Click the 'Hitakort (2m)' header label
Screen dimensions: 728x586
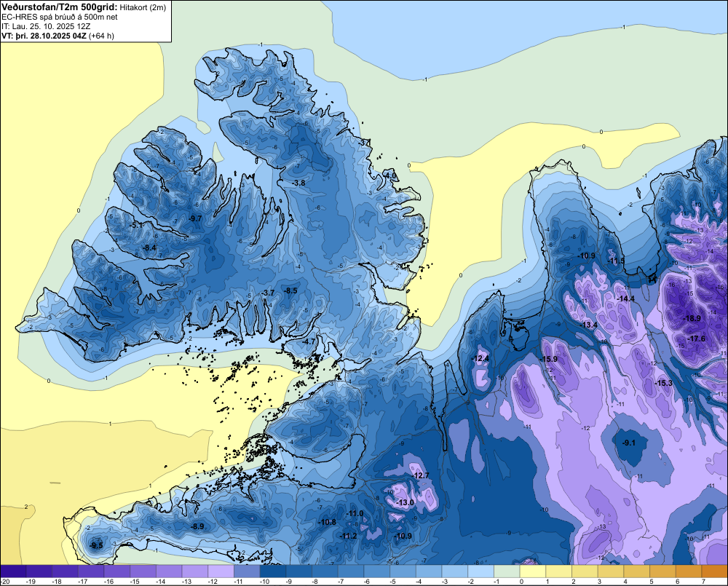142,7
